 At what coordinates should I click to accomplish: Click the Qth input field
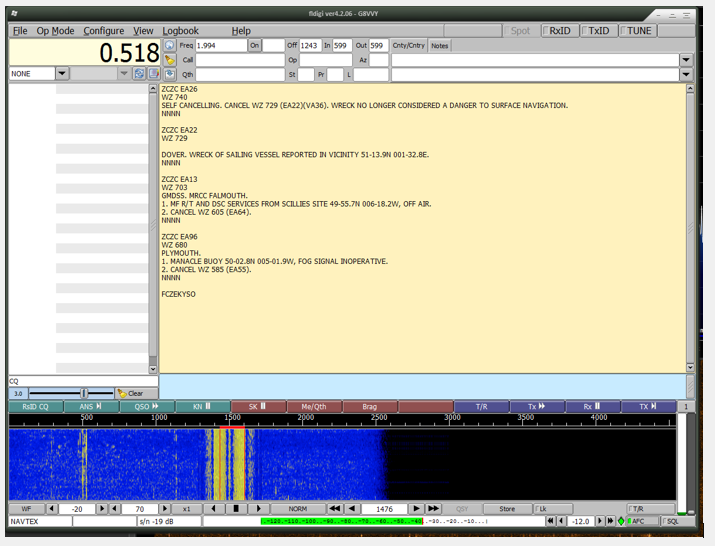click(240, 74)
